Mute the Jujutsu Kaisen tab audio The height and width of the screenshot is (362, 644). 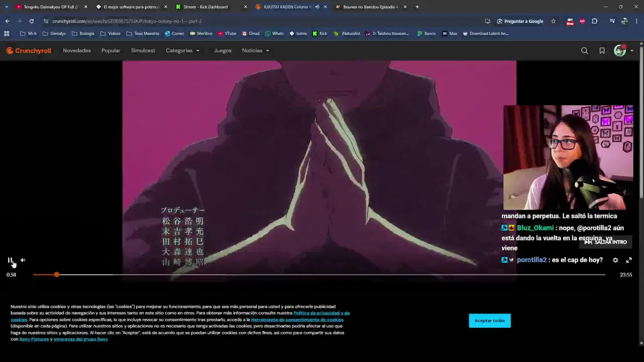pyautogui.click(x=317, y=7)
